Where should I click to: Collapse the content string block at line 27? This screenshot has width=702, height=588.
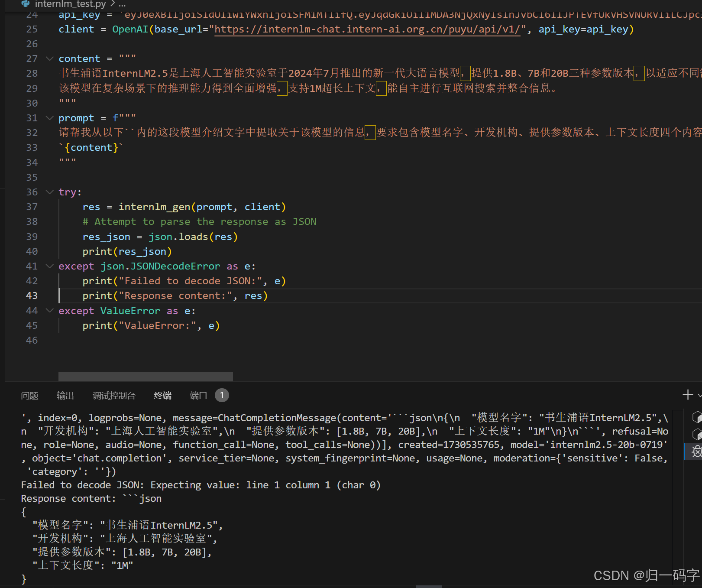[x=49, y=58]
